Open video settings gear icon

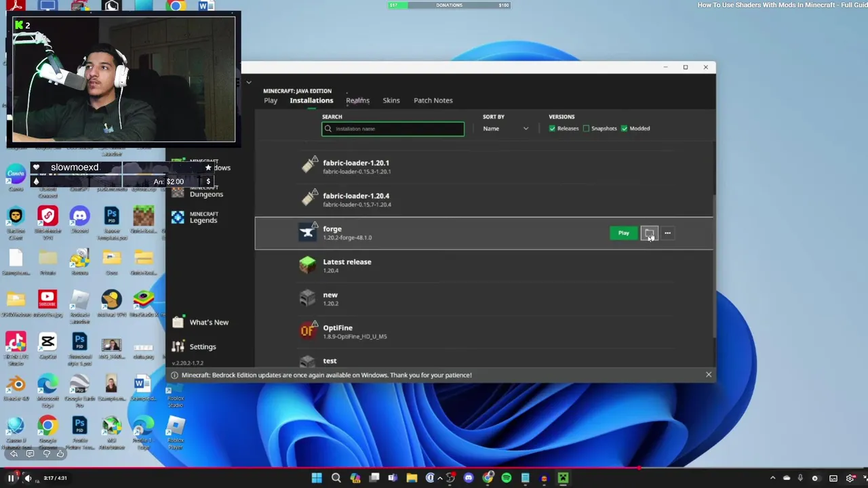click(850, 478)
